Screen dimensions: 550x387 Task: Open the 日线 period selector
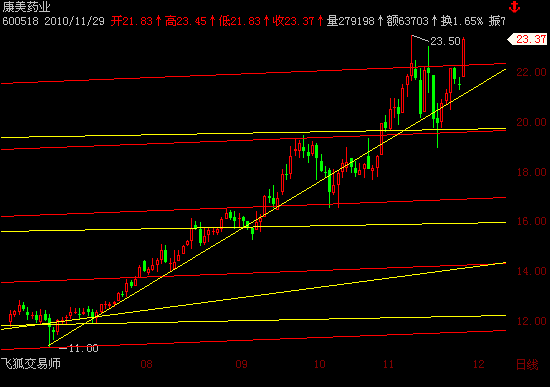click(x=527, y=365)
